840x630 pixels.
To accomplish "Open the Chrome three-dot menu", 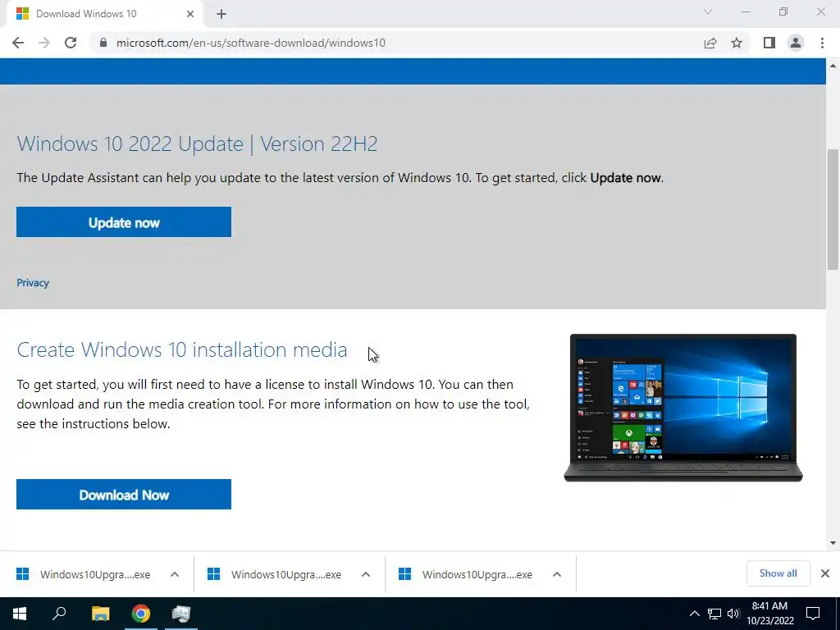I will (822, 43).
